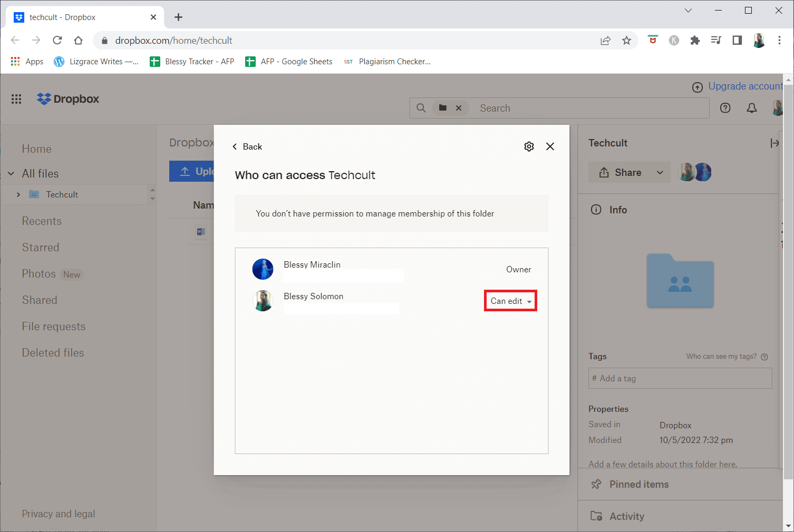Open Starred in the sidebar
Viewport: 794px width, 532px height.
click(41, 248)
